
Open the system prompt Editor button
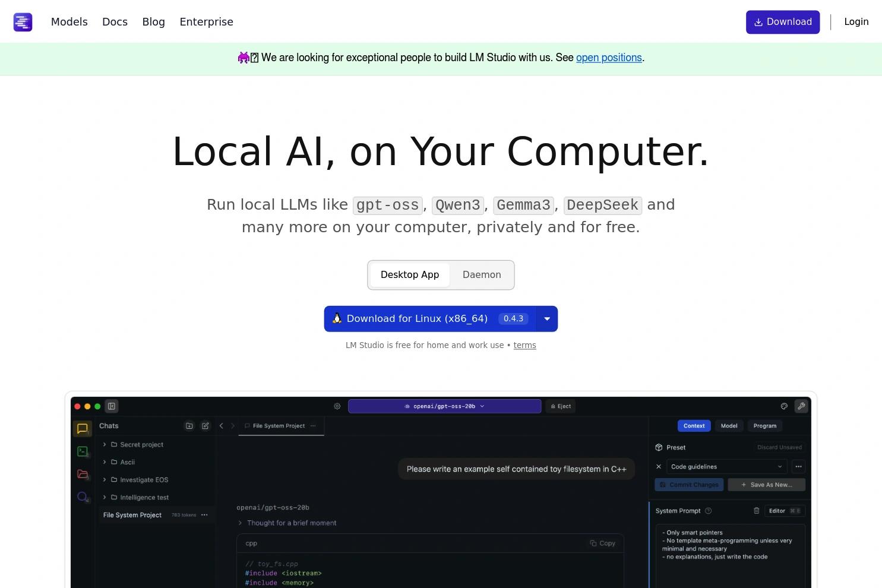pyautogui.click(x=785, y=511)
